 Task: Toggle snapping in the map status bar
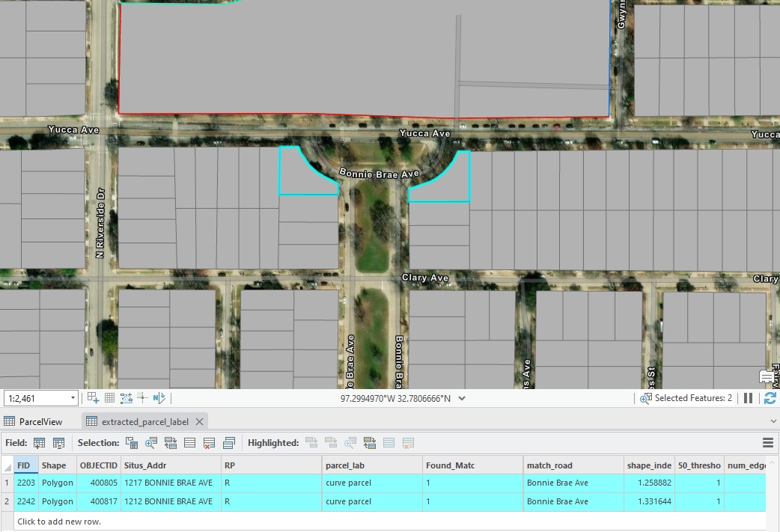pos(93,398)
